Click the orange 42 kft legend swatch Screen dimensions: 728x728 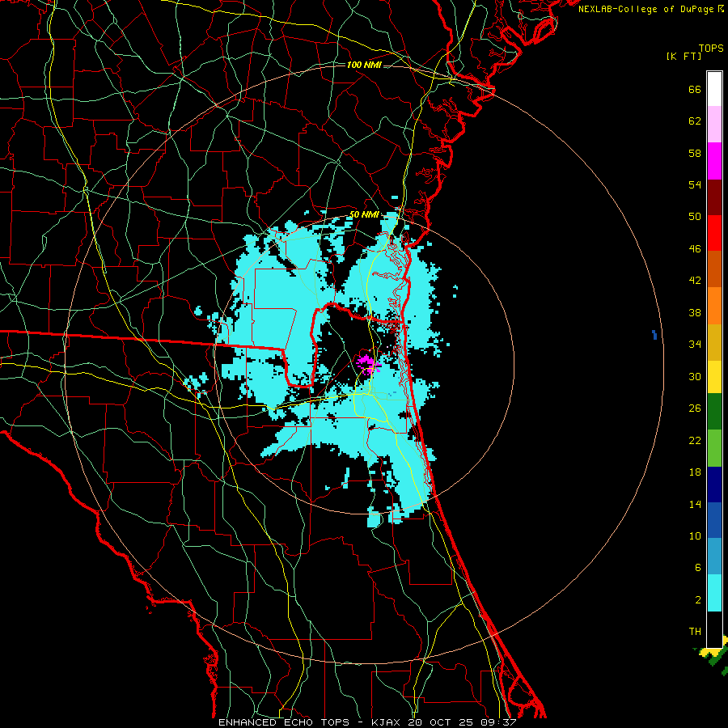(714, 306)
